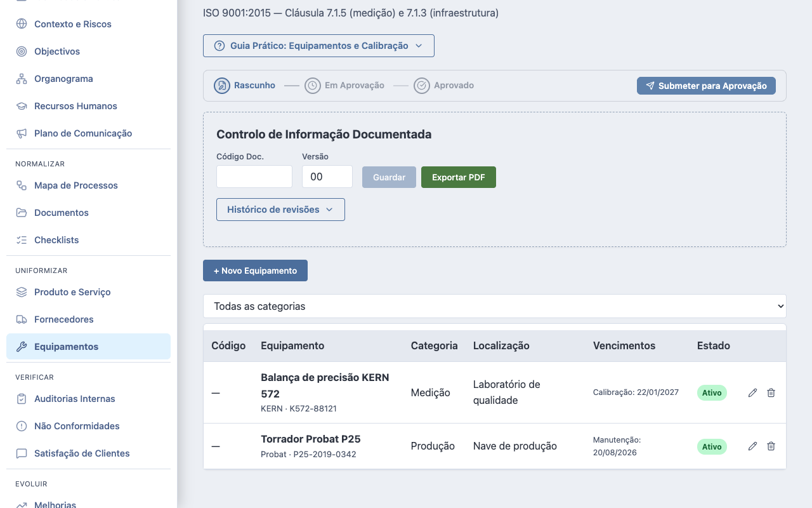The height and width of the screenshot is (508, 812).
Task: Edit the Balança de precisão KERN 572 row
Action: [752, 392]
